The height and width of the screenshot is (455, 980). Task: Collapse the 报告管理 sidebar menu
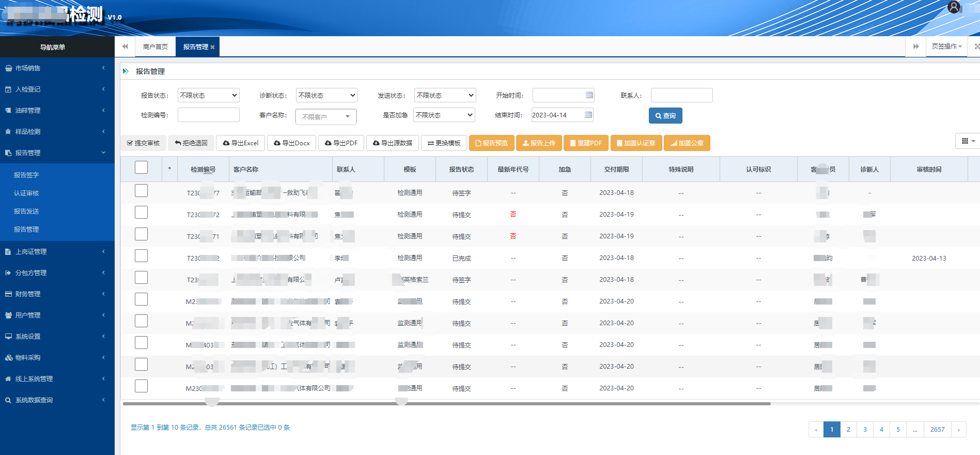pyautogui.click(x=57, y=153)
